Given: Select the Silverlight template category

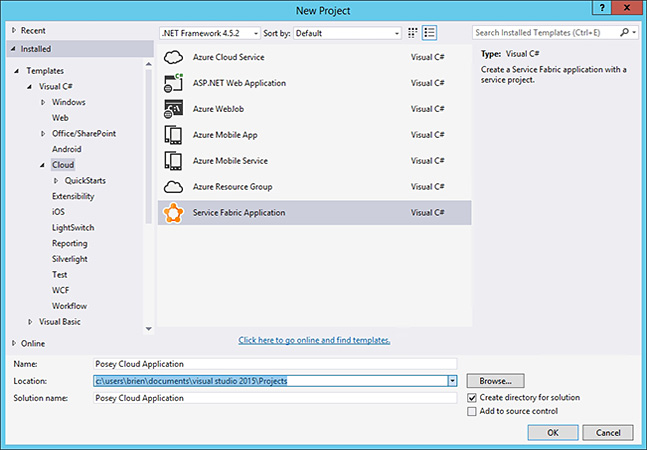Looking at the screenshot, I should (70, 259).
